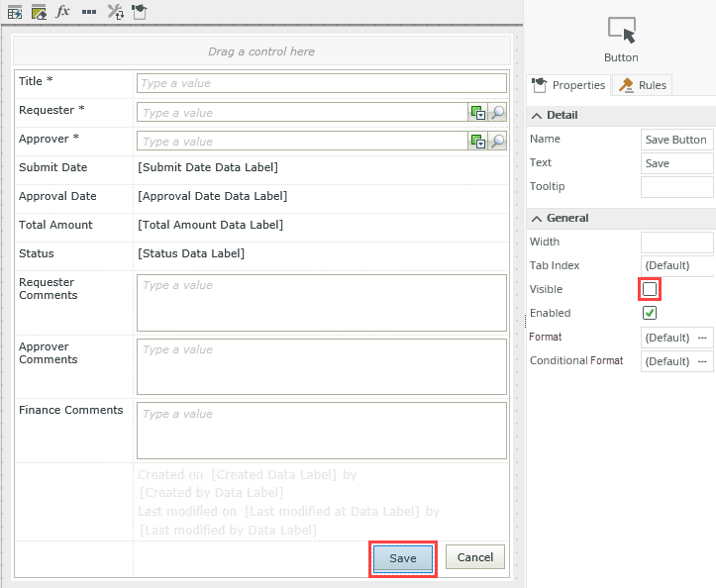Select the Finance Comments label

[70, 410]
